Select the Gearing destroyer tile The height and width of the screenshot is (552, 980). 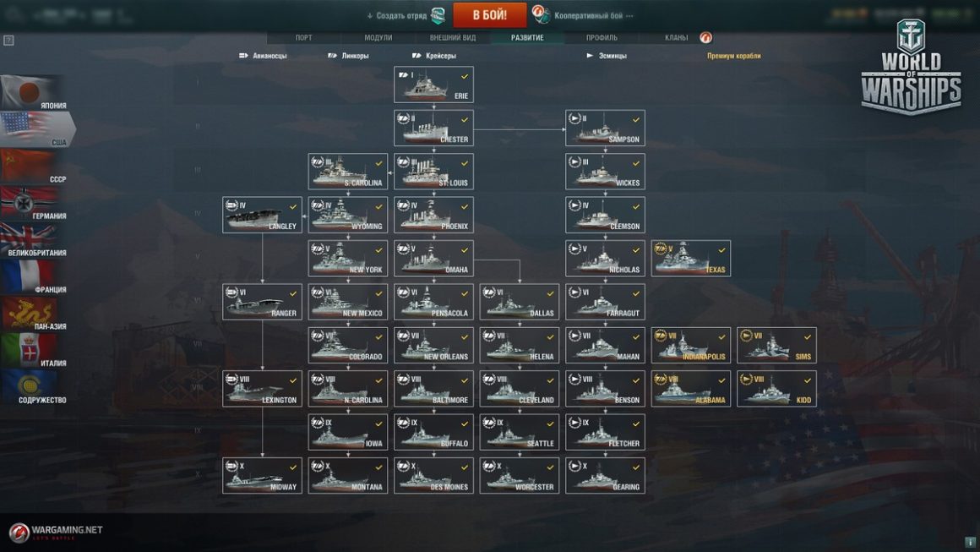pos(605,476)
